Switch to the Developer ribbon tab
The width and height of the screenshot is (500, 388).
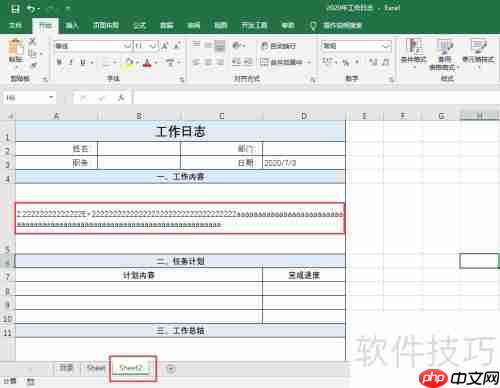(254, 25)
